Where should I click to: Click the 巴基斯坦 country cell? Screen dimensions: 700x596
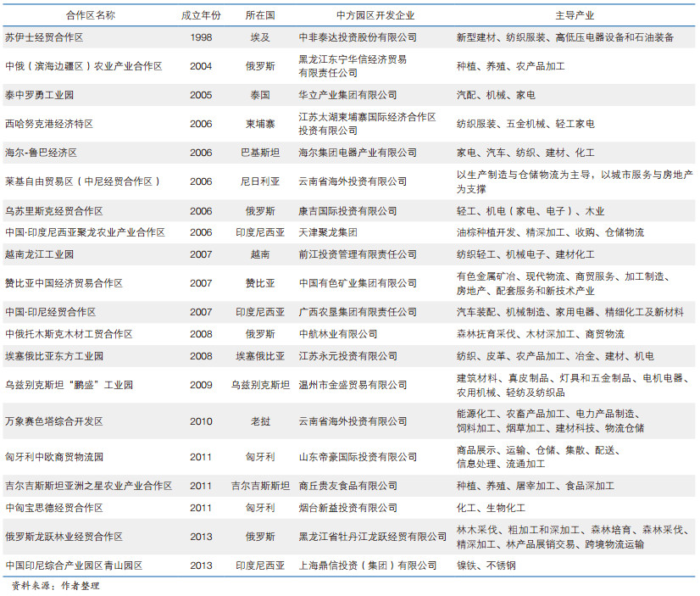coord(260,153)
